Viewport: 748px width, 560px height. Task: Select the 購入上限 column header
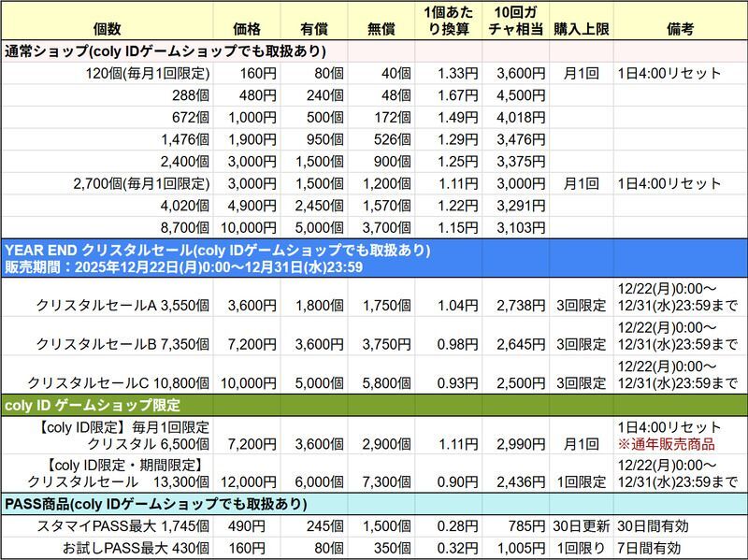click(x=579, y=29)
